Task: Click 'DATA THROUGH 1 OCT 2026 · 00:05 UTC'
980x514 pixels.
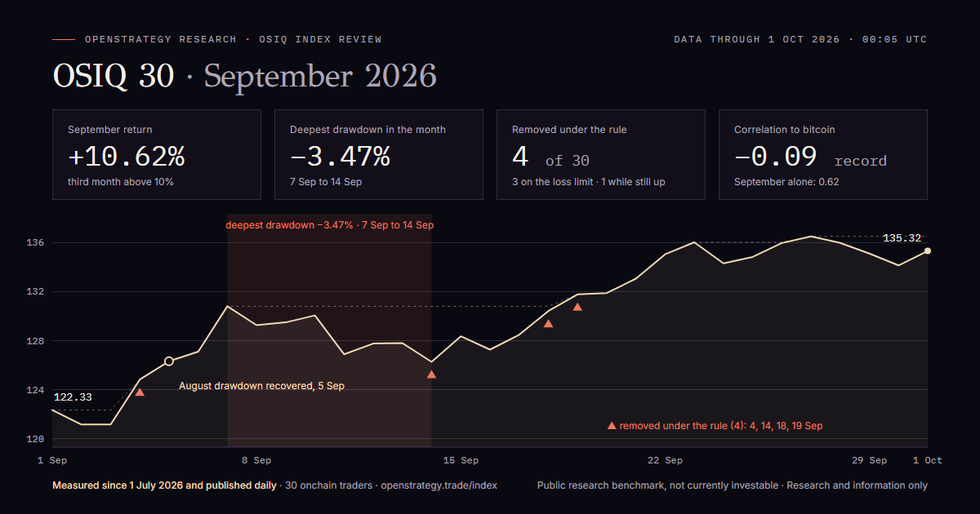Action: pos(800,39)
